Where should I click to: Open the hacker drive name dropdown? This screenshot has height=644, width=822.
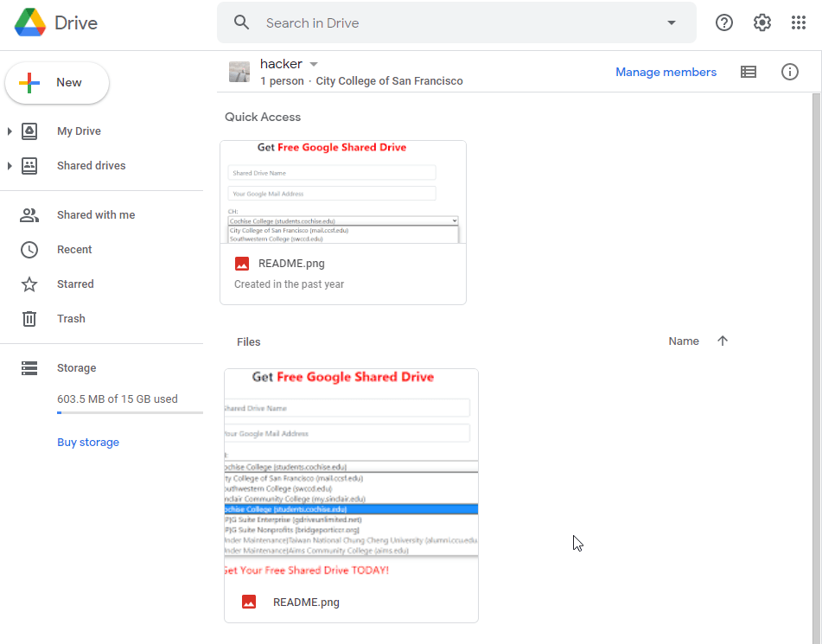point(314,64)
